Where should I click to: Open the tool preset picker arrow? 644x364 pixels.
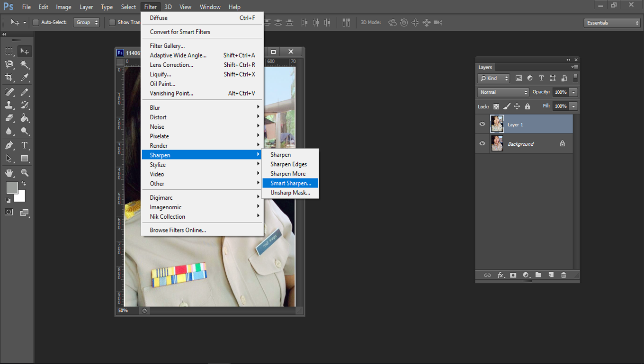pyautogui.click(x=25, y=23)
